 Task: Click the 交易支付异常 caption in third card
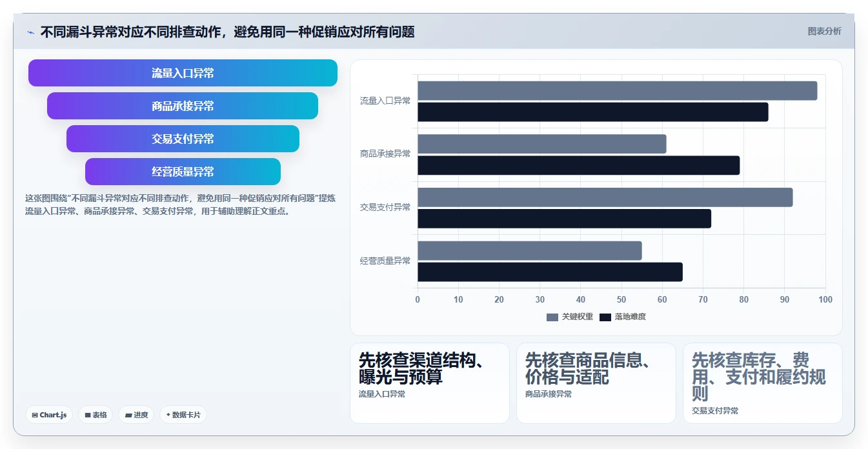(715, 411)
